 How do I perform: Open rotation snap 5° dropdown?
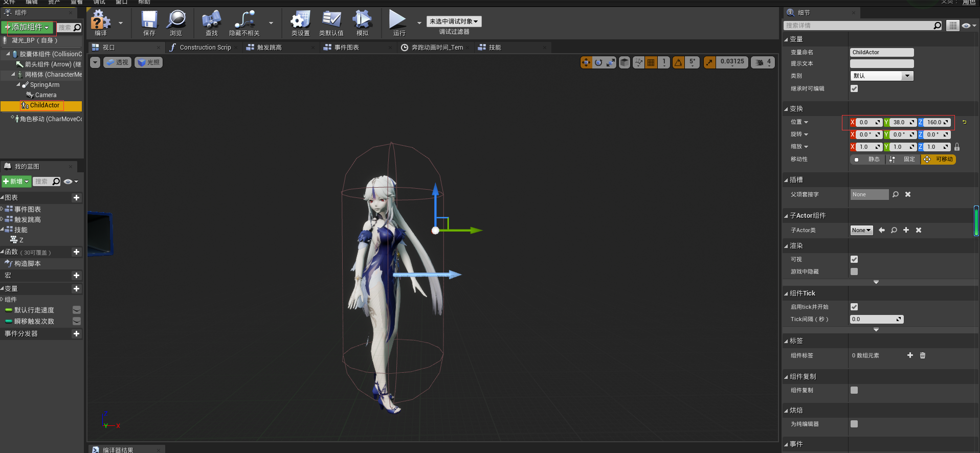pyautogui.click(x=693, y=62)
